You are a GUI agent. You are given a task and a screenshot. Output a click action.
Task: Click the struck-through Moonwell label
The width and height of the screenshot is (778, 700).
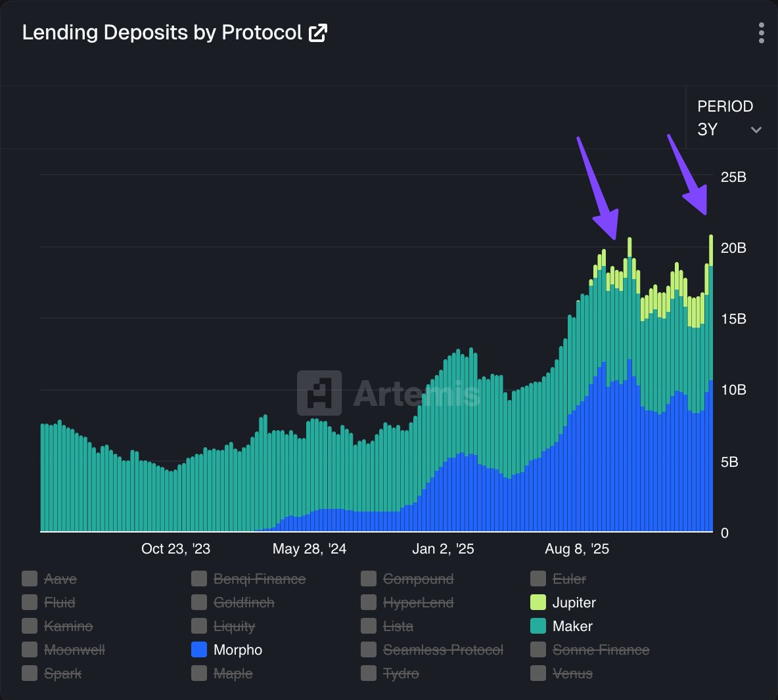click(x=74, y=649)
